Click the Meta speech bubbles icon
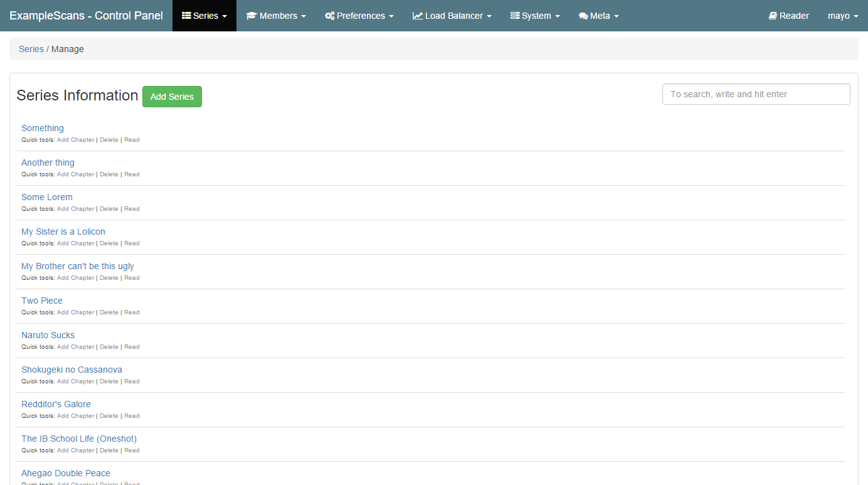This screenshot has width=868, height=485. (583, 16)
